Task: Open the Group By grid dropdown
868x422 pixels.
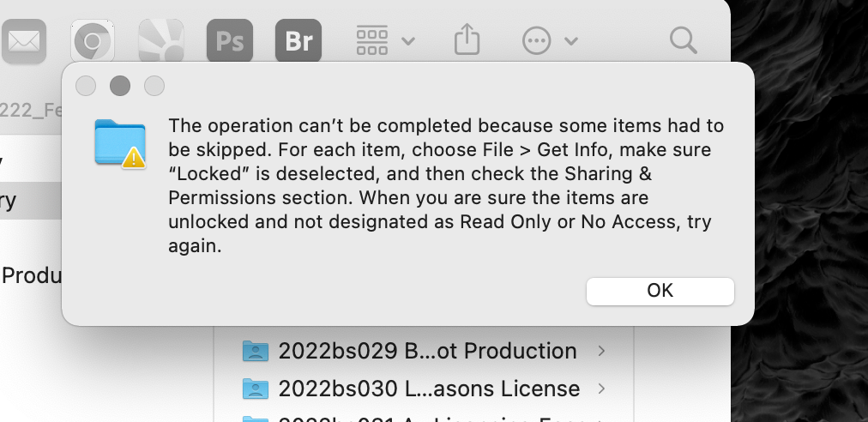Action: pyautogui.click(x=384, y=40)
